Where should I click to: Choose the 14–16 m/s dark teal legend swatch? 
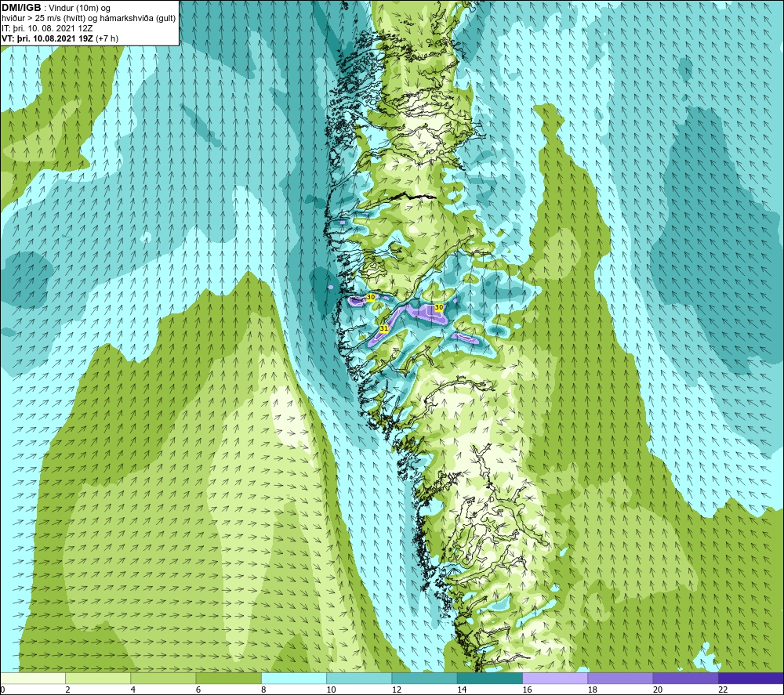coord(490,678)
